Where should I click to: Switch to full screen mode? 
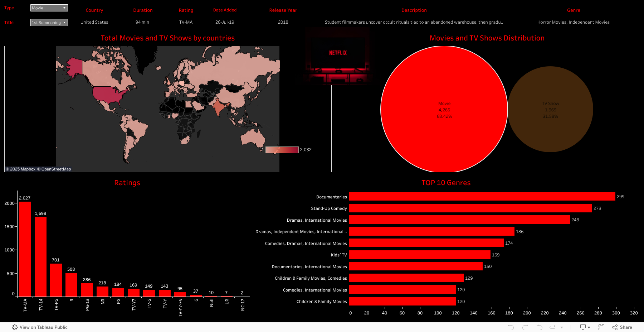coord(601,327)
